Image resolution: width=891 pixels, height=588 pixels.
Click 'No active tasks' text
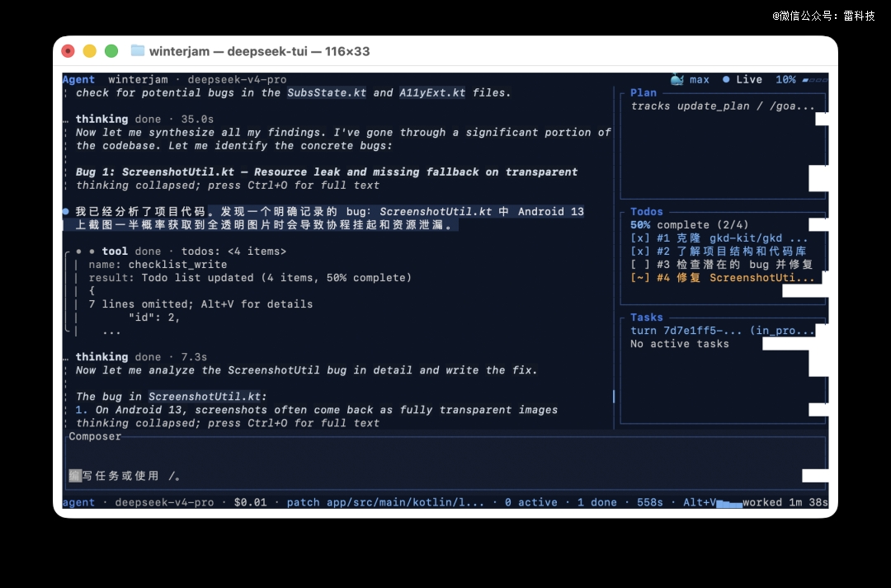pyautogui.click(x=679, y=344)
